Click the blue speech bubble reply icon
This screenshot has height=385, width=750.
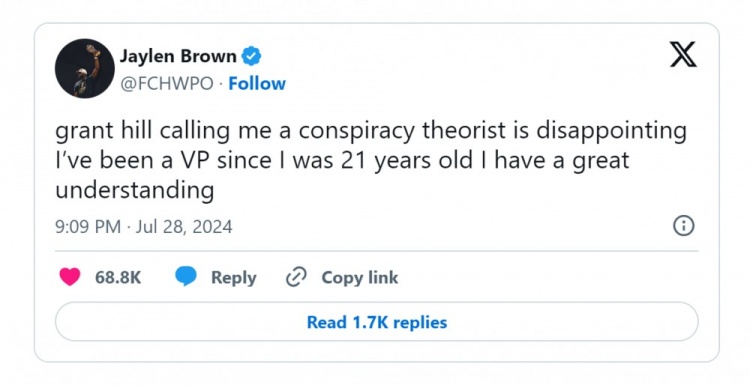pyautogui.click(x=186, y=277)
